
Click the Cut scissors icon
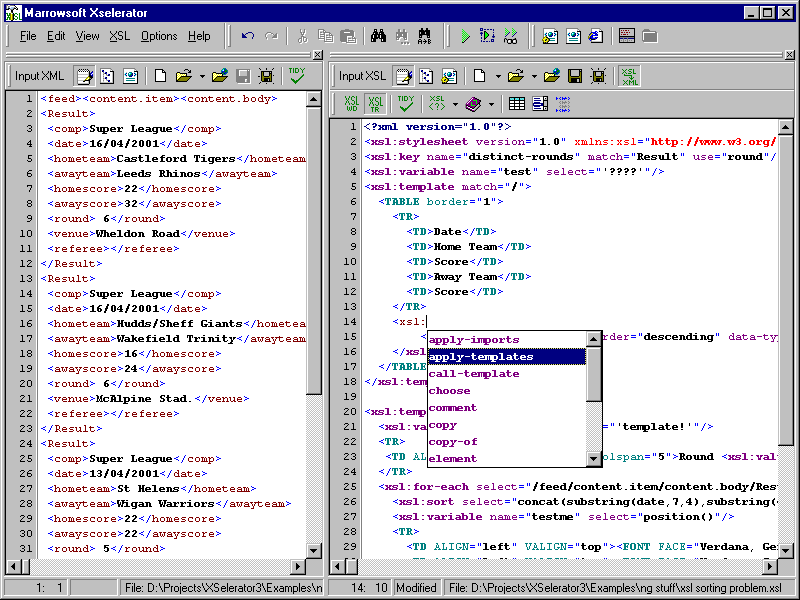(303, 36)
